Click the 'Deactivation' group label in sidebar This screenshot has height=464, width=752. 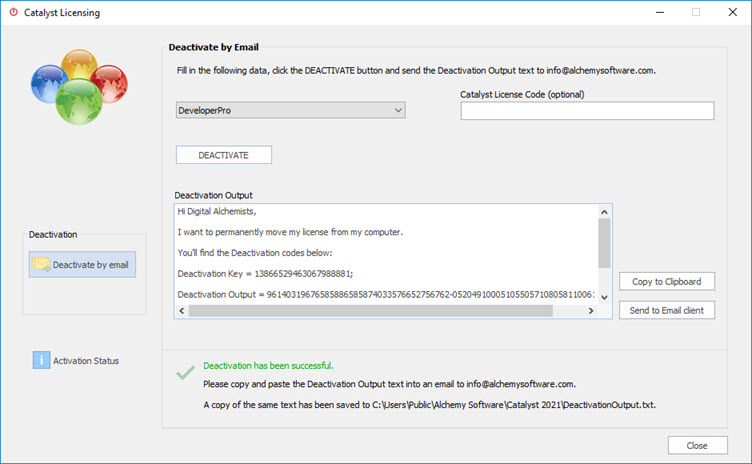(x=53, y=235)
